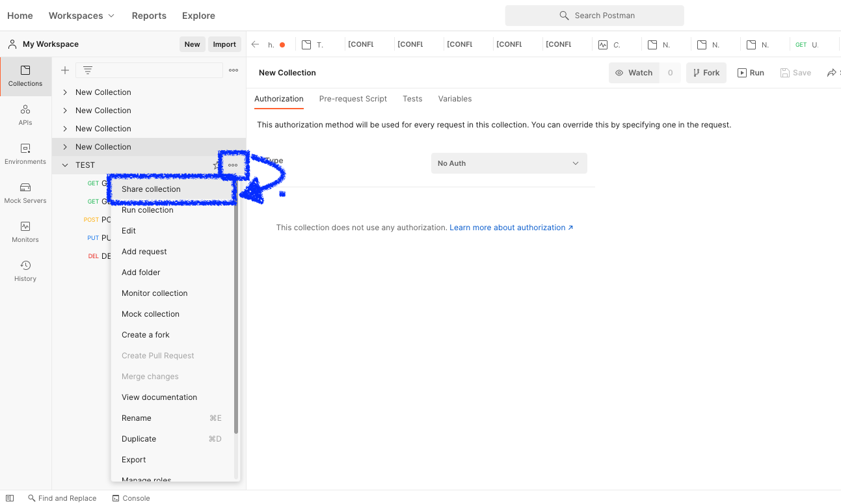Open the TEST collection three-dot menu

tap(233, 165)
